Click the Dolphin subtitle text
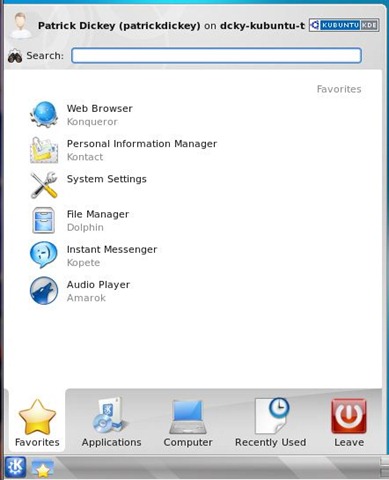The height and width of the screenshot is (480, 389). pos(85,227)
